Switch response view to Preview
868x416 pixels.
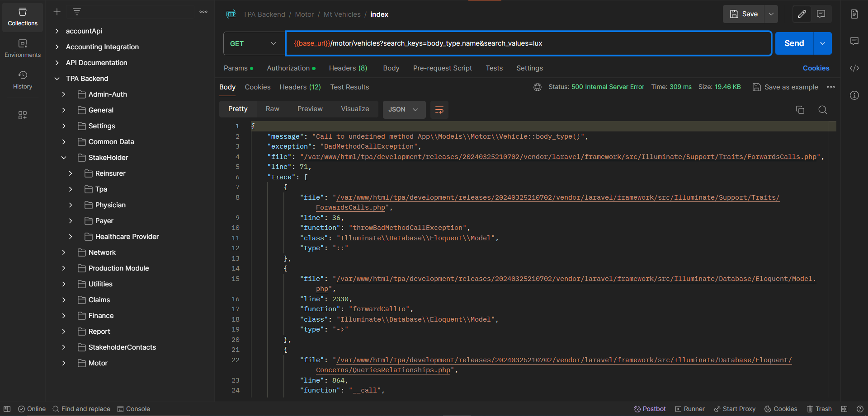coord(310,109)
